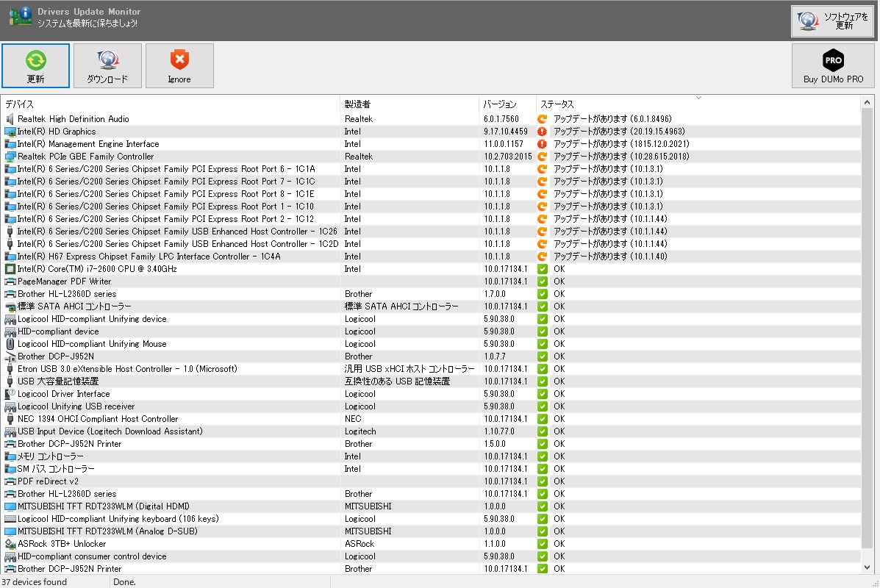This screenshot has height=588, width=880.
Task: Open Buy DUMo PRO button
Action: [833, 65]
